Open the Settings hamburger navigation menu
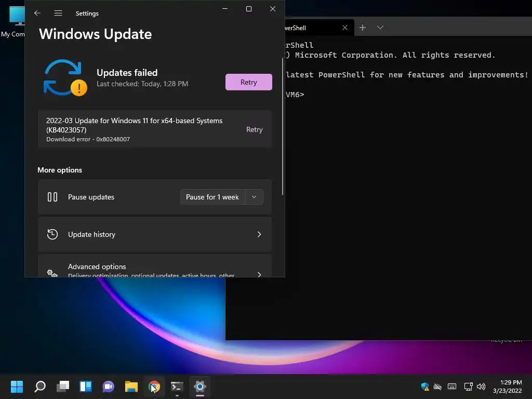This screenshot has width=532, height=399. (58, 13)
